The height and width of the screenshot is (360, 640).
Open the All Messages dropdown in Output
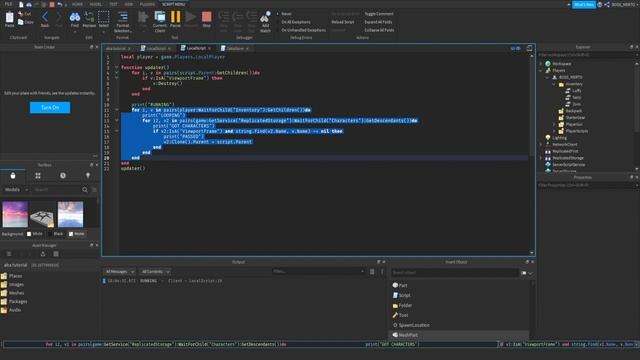tap(120, 271)
